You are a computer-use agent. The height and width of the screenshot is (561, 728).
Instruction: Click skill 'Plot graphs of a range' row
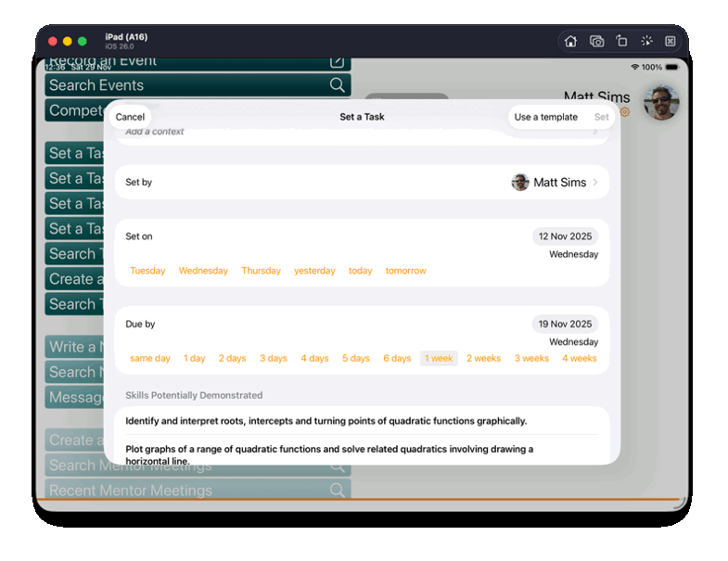(x=362, y=451)
